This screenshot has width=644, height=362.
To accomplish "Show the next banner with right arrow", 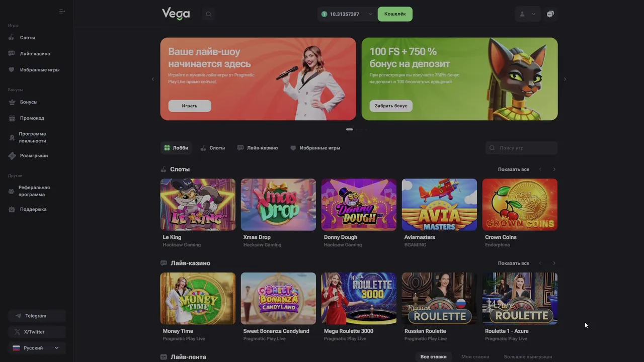I will [565, 79].
